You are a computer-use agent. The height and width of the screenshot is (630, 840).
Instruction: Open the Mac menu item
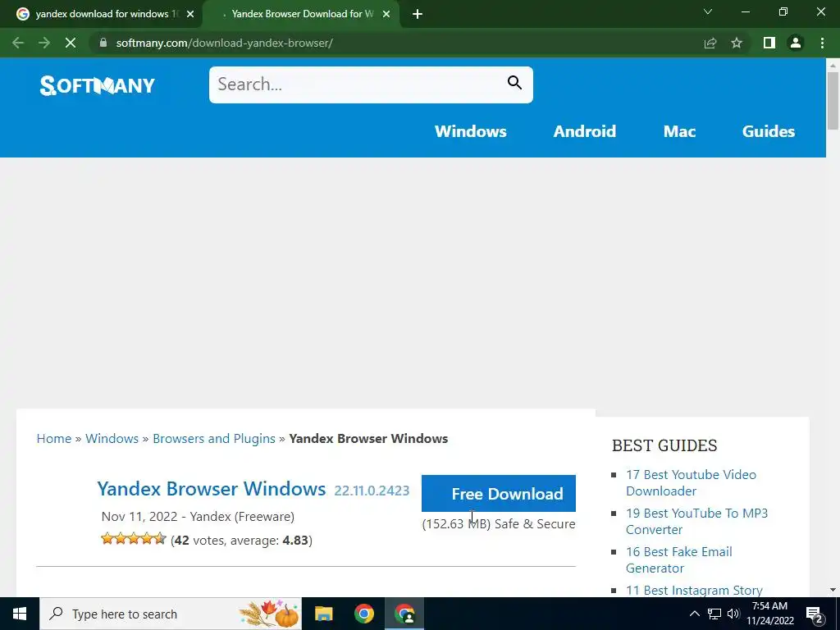coord(679,131)
